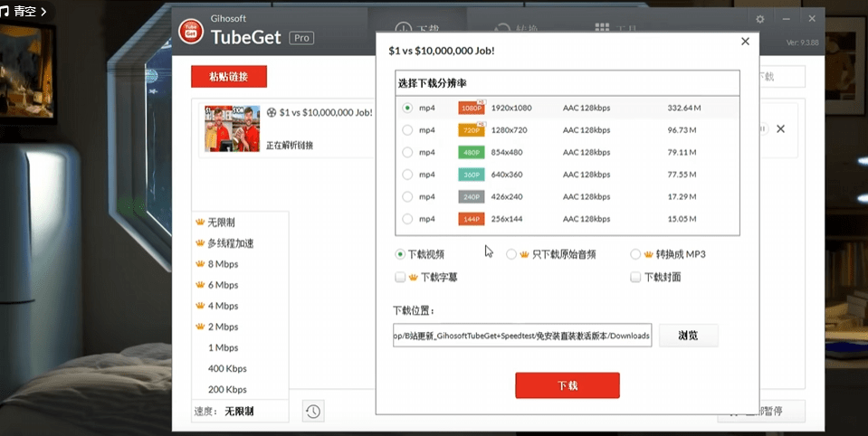Screen dimensions: 868x436
Task: Enable the 下载封面 cover checkbox
Action: 635,277
